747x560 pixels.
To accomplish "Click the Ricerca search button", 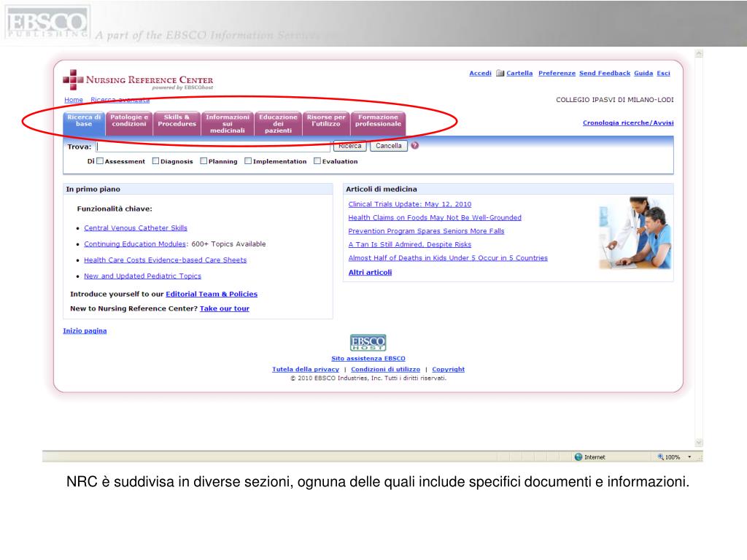I will 349,146.
